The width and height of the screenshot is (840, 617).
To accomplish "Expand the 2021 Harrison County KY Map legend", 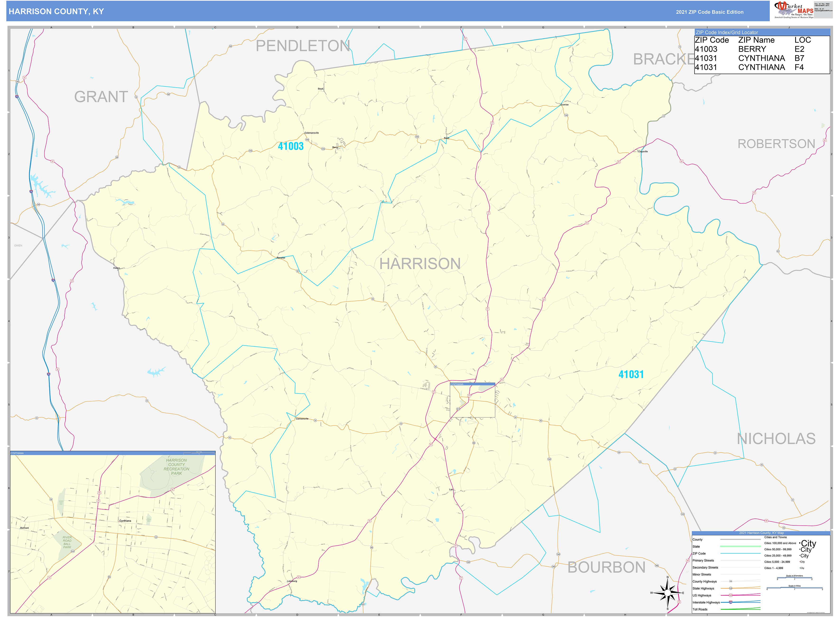I will [x=762, y=533].
